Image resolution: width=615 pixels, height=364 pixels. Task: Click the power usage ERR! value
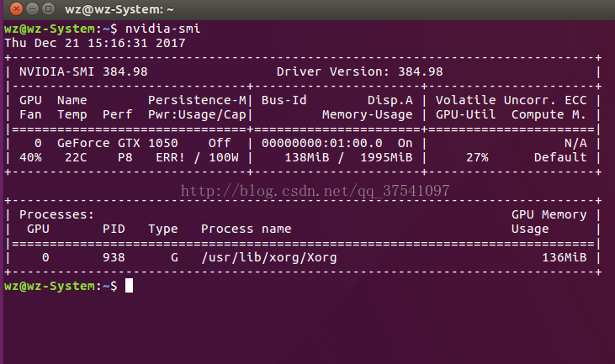click(170, 157)
